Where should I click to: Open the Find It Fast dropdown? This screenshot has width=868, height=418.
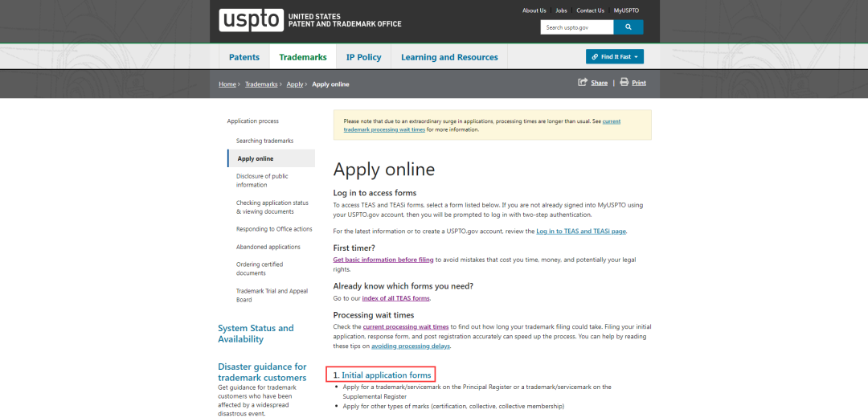coord(614,57)
